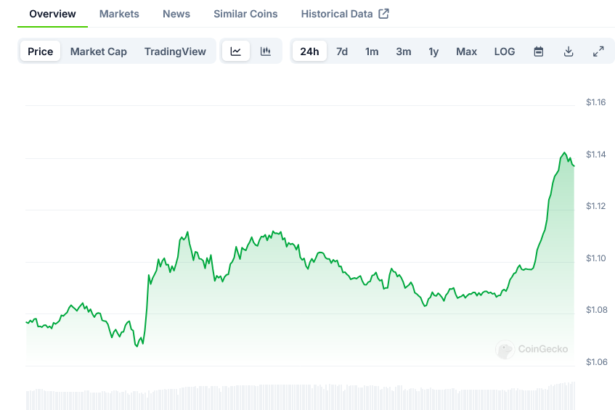
Task: Switch chart to Market Cap
Action: (98, 52)
